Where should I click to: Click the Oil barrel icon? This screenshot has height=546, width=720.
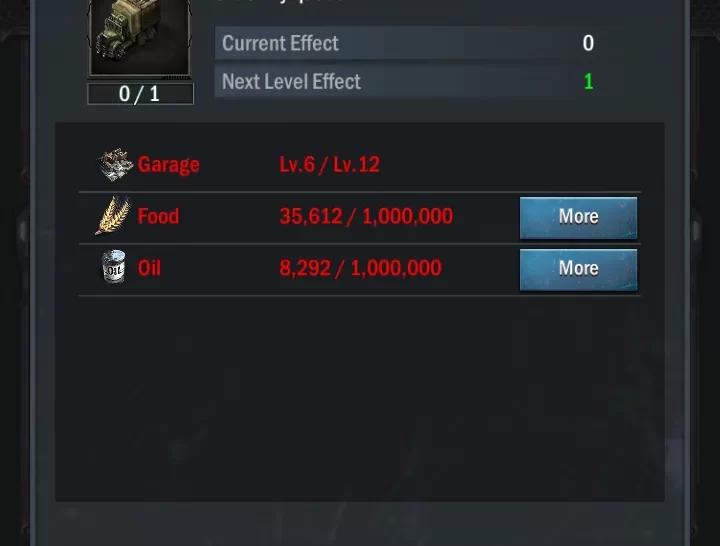pos(113,267)
